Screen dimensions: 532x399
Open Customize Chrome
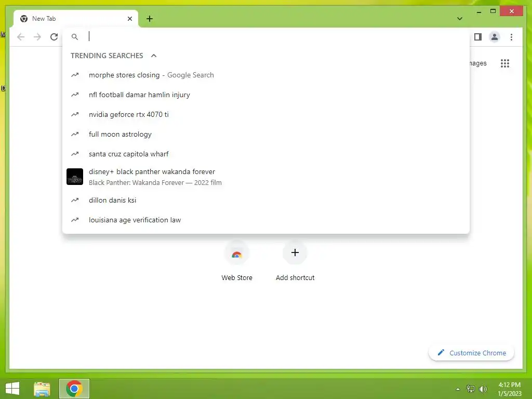pos(472,353)
